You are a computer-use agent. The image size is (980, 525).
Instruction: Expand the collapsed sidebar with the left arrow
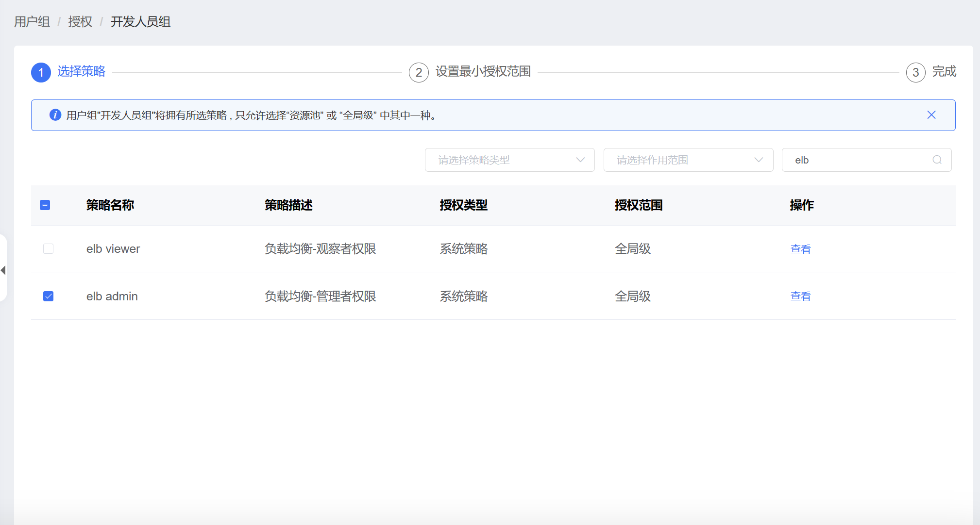click(x=3, y=270)
